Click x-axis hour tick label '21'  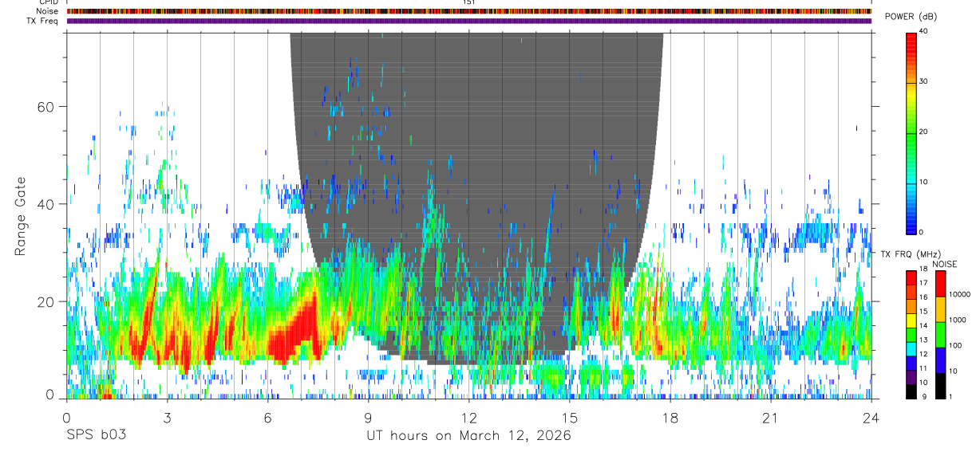(x=770, y=417)
